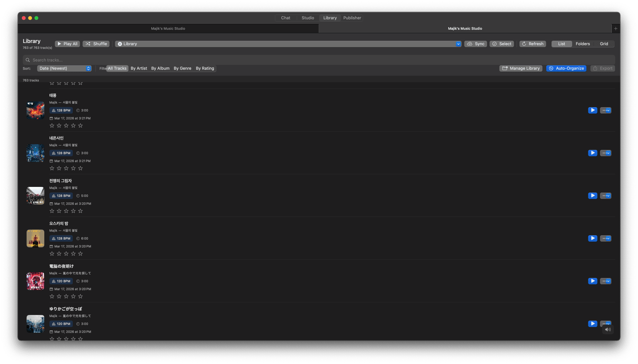Rate 오스카의 밤 one star
The width and height of the screenshot is (638, 364).
[x=52, y=254]
